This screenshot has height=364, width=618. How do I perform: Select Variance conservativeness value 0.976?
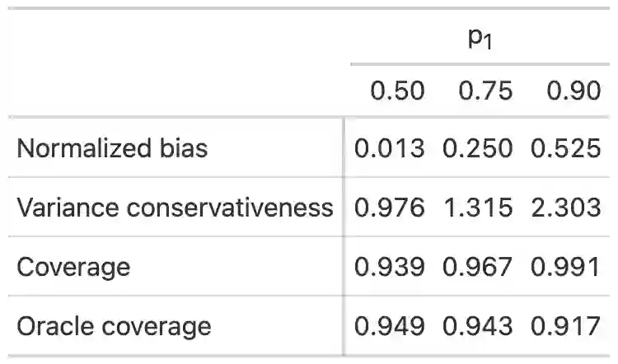pyautogui.click(x=390, y=208)
